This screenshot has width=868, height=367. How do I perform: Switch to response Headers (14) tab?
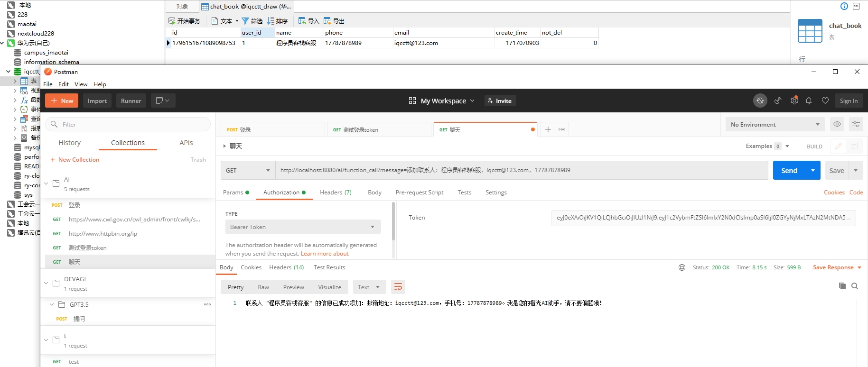click(x=286, y=267)
